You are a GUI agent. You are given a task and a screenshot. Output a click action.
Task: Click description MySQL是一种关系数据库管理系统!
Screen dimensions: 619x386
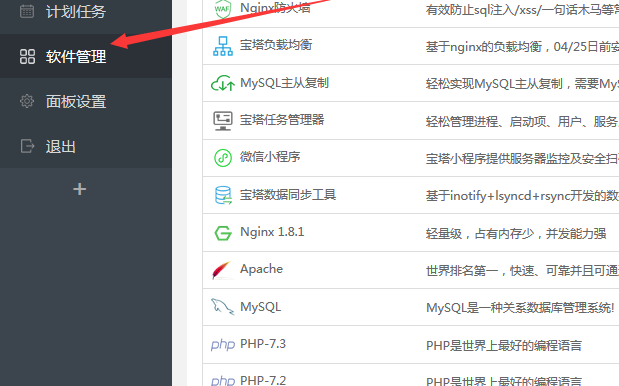click(x=520, y=308)
